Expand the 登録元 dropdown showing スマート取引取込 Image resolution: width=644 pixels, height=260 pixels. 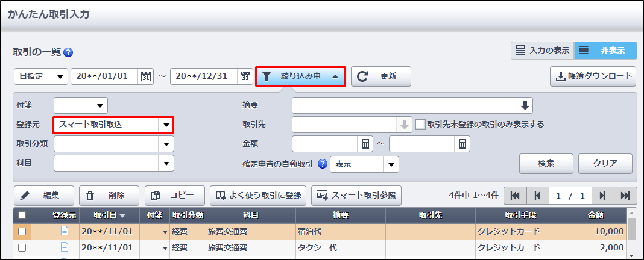pyautogui.click(x=114, y=125)
